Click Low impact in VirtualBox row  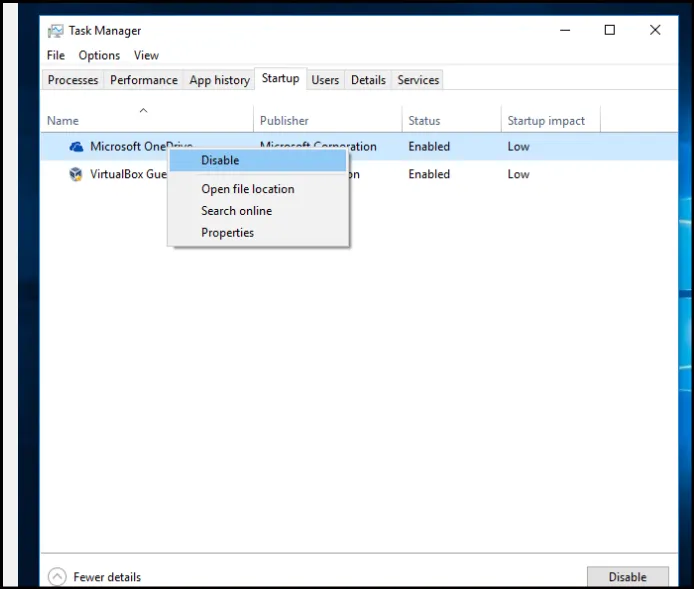[518, 174]
